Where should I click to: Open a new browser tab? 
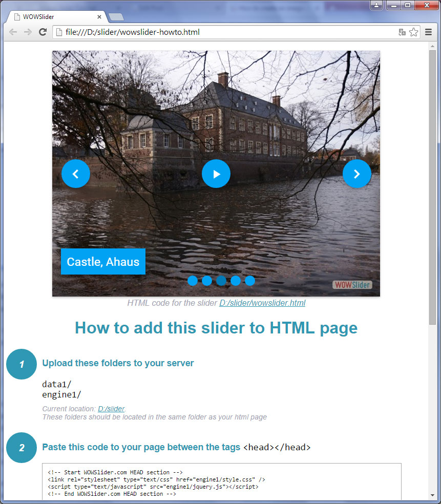[116, 16]
